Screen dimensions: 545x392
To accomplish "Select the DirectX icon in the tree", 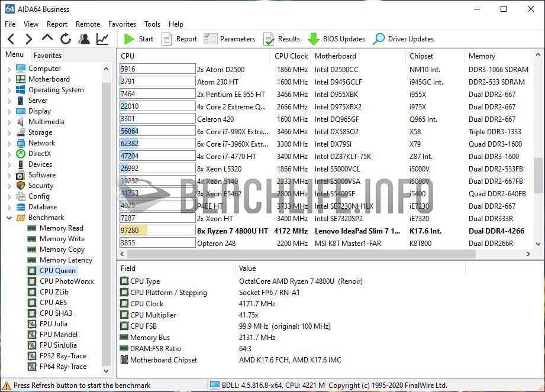I will tap(21, 154).
